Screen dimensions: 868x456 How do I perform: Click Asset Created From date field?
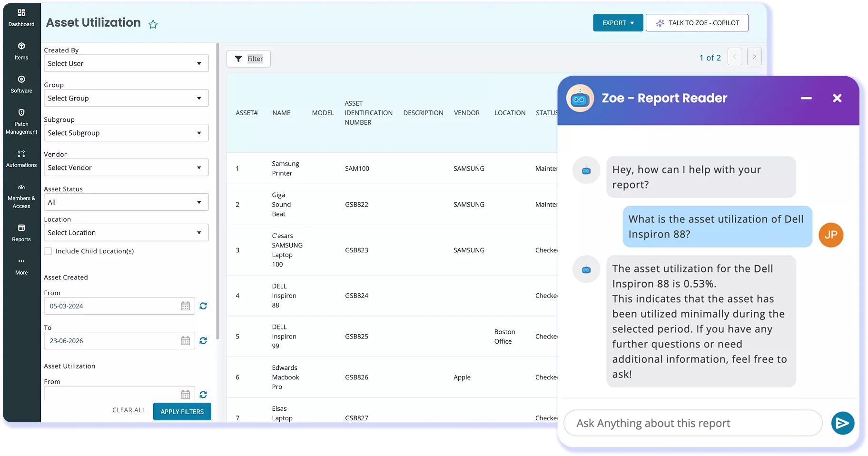119,306
